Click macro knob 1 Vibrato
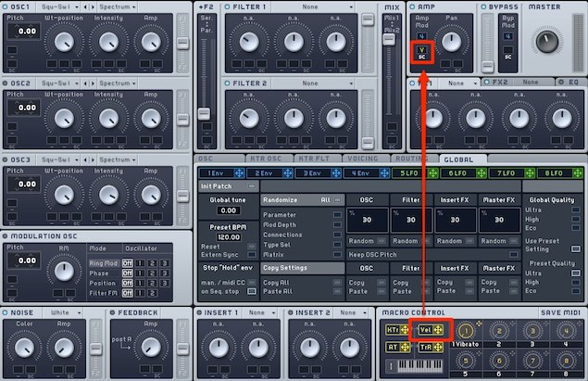588x381 pixels. pyautogui.click(x=466, y=331)
